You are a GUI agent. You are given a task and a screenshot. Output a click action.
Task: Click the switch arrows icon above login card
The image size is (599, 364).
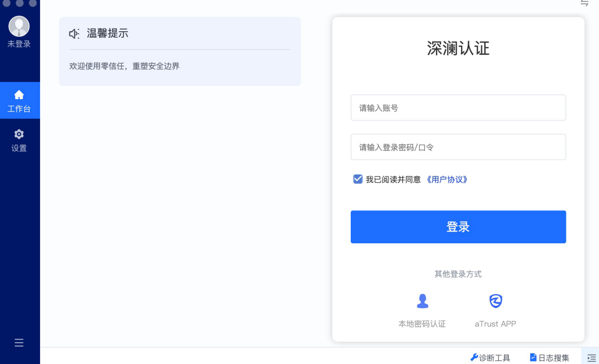[584, 3]
